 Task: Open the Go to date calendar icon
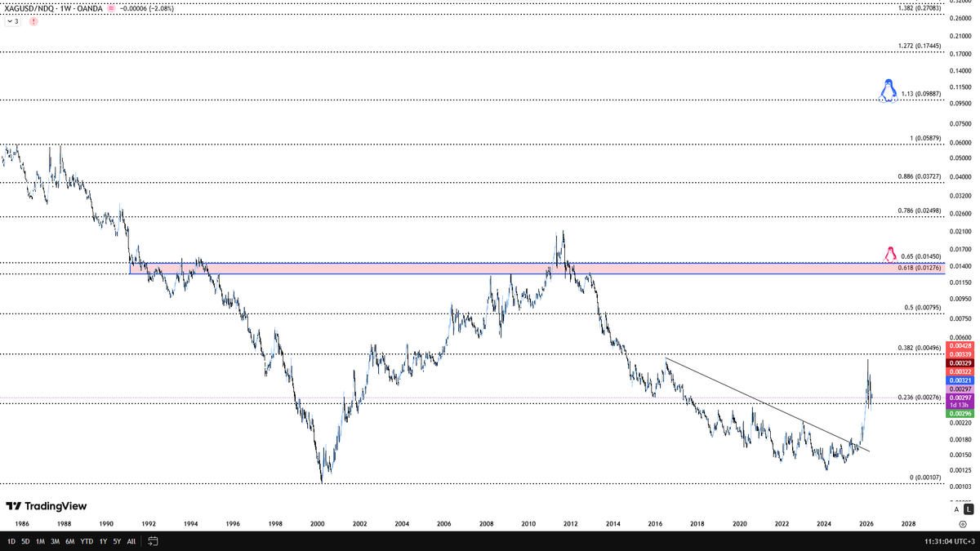coord(153,541)
